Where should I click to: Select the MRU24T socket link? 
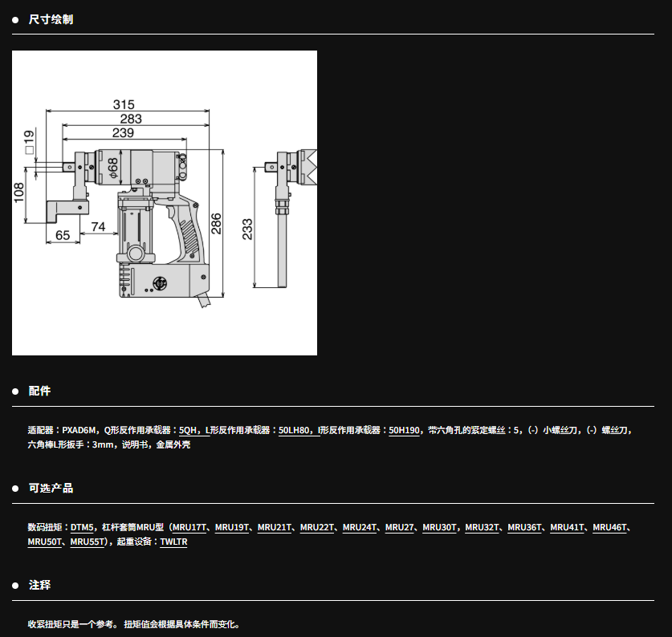[x=360, y=528]
